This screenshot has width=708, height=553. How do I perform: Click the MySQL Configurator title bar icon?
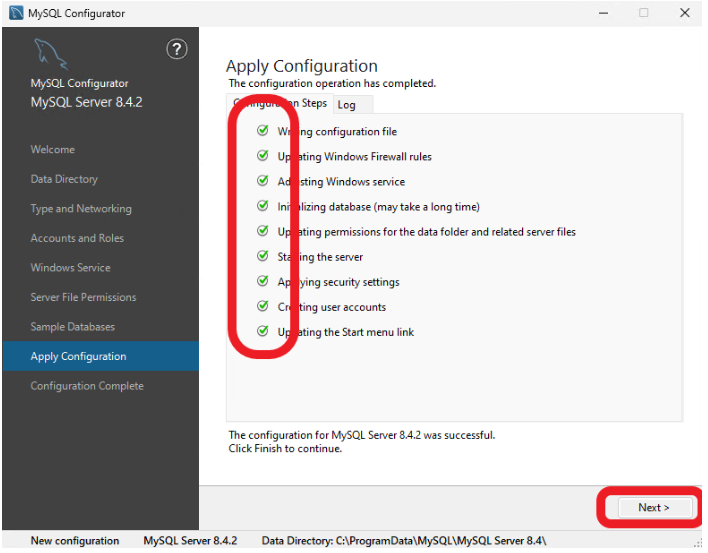15,13
